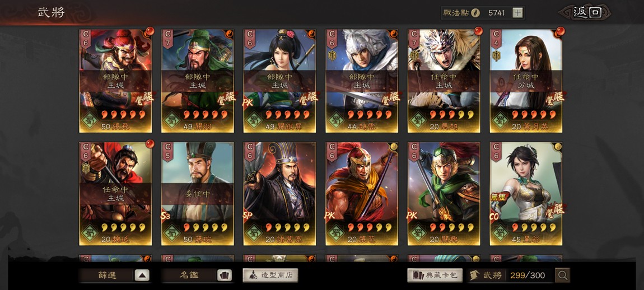This screenshot has height=290, width=644.
Task: Click the SP badge on 諸葛亮's card
Action: pyautogui.click(x=248, y=215)
